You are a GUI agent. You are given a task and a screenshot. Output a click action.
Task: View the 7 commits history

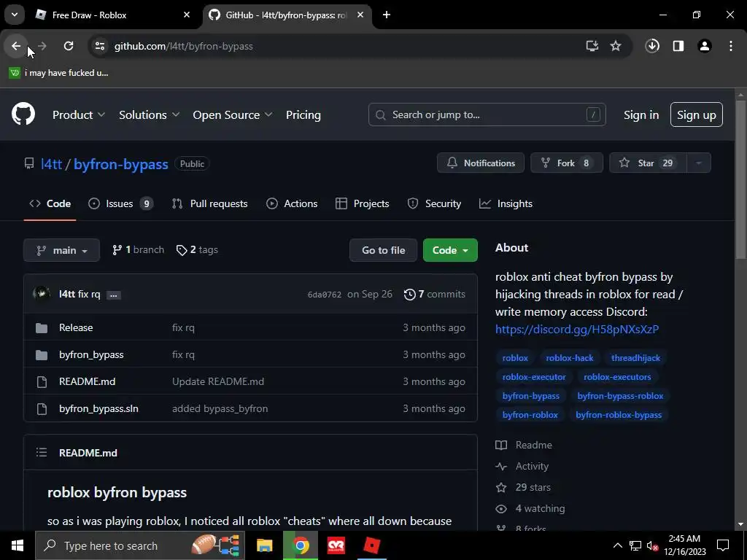coord(435,295)
